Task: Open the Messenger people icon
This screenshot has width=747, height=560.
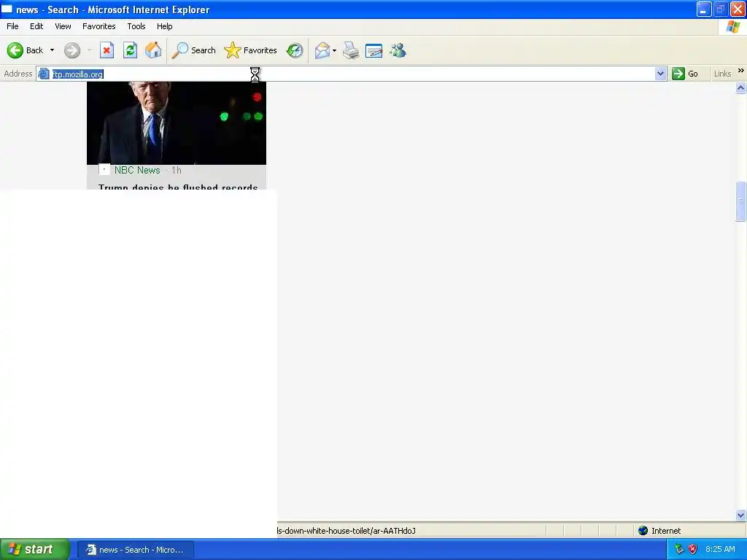Action: tap(398, 50)
